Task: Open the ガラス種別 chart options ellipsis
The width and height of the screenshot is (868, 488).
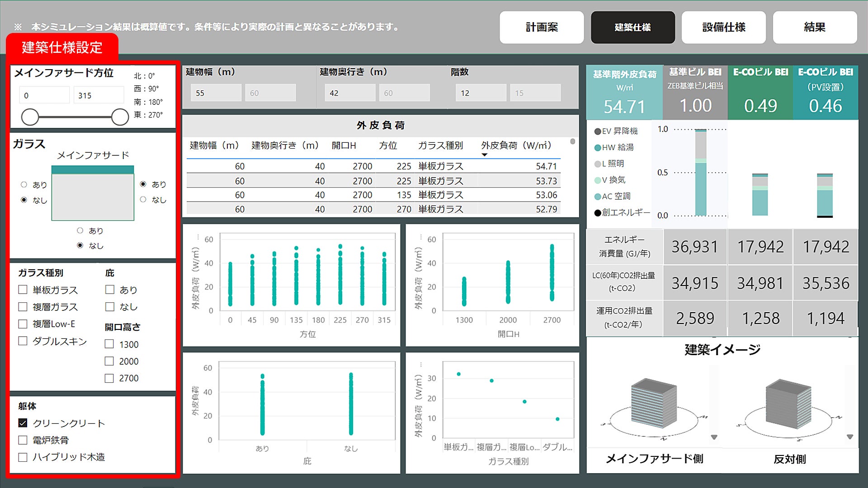Action: tap(421, 364)
